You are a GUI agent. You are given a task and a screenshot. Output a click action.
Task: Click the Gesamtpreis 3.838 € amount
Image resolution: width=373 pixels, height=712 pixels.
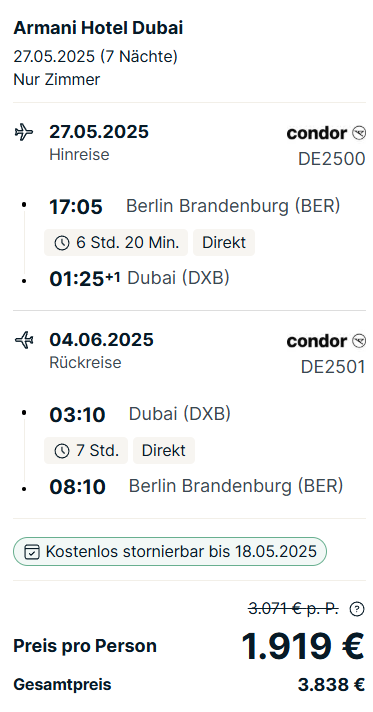click(331, 684)
